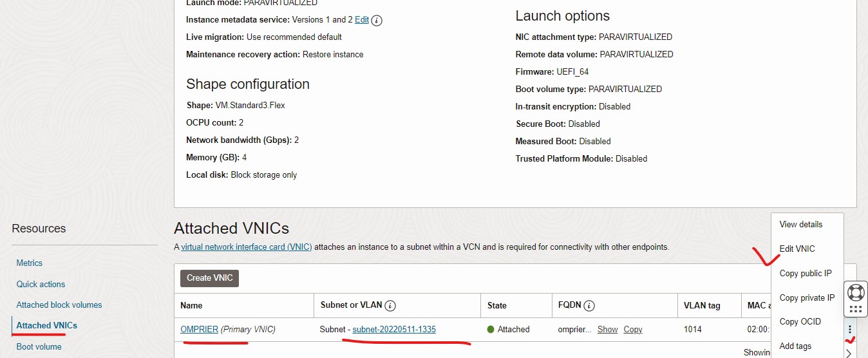Click the three-dot actions icon in the OMPRIER row
Viewport: 868px width, 358px height.
(x=850, y=330)
